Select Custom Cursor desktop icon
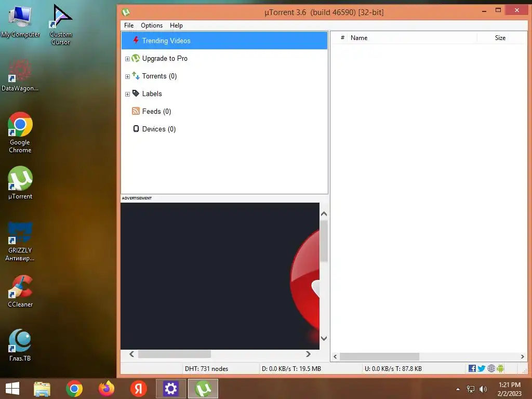Screen dimensions: 532x399 60,24
